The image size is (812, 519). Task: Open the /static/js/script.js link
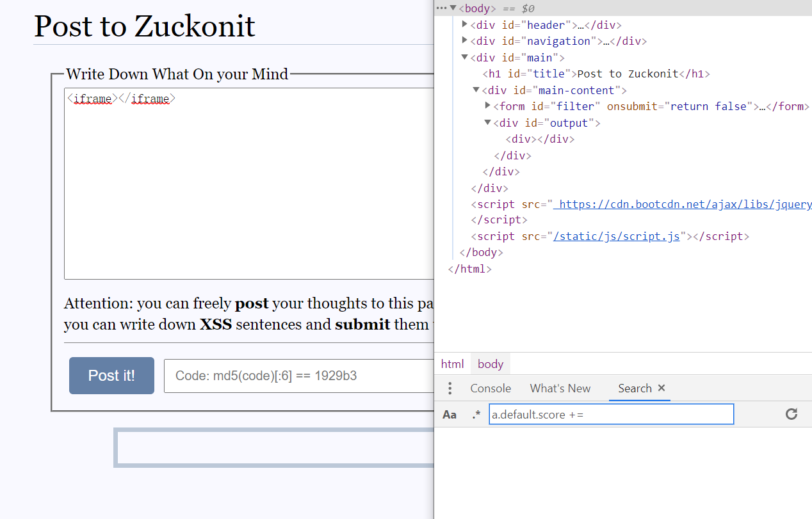pyautogui.click(x=617, y=236)
